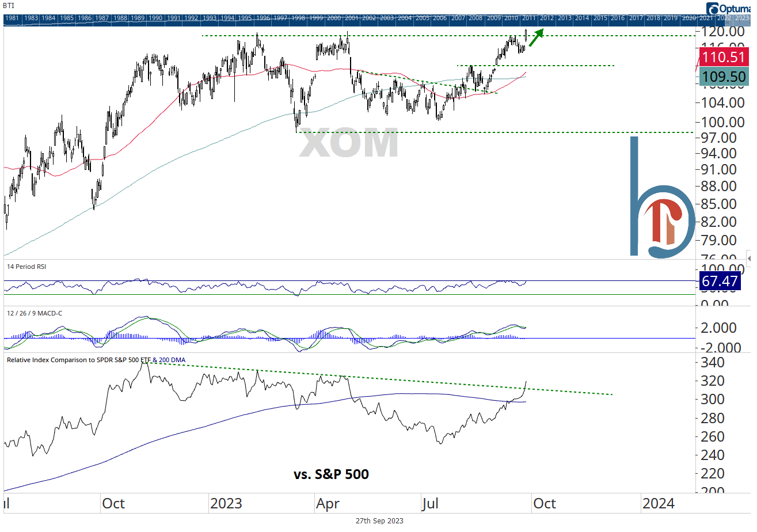Collapse the side panel arrow tab
This screenshot has height=532, width=757.
[749, 257]
